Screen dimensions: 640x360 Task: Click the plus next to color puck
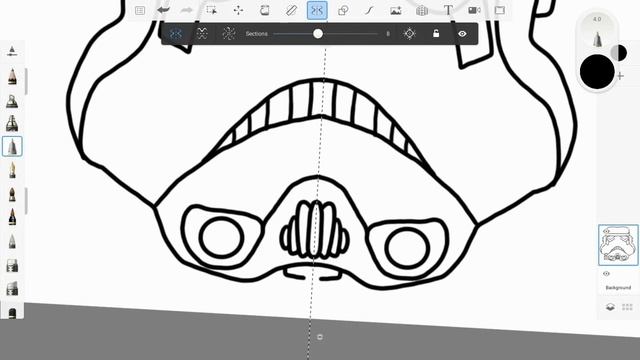[x=620, y=76]
